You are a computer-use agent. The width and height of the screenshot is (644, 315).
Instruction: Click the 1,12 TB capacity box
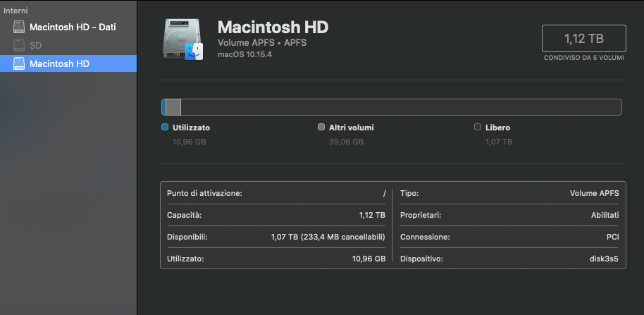click(584, 39)
